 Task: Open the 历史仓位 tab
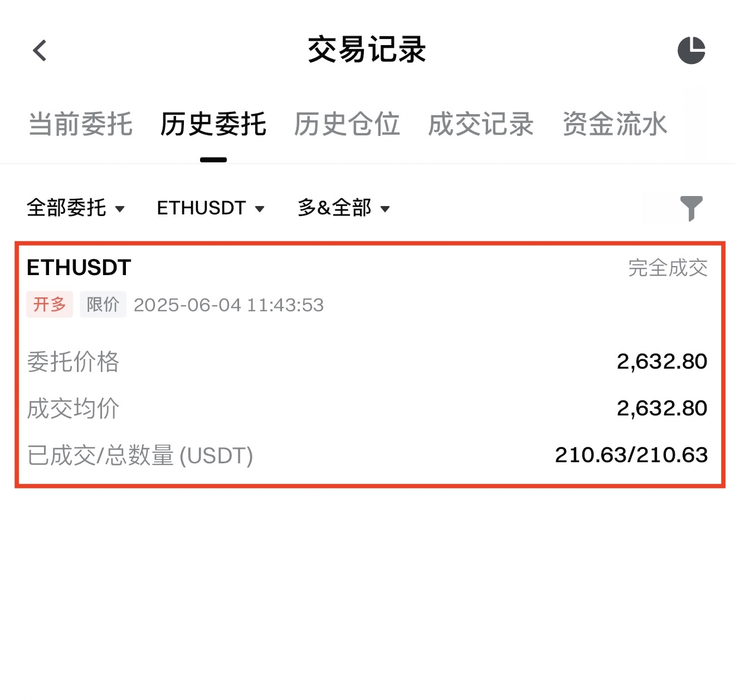point(347,124)
